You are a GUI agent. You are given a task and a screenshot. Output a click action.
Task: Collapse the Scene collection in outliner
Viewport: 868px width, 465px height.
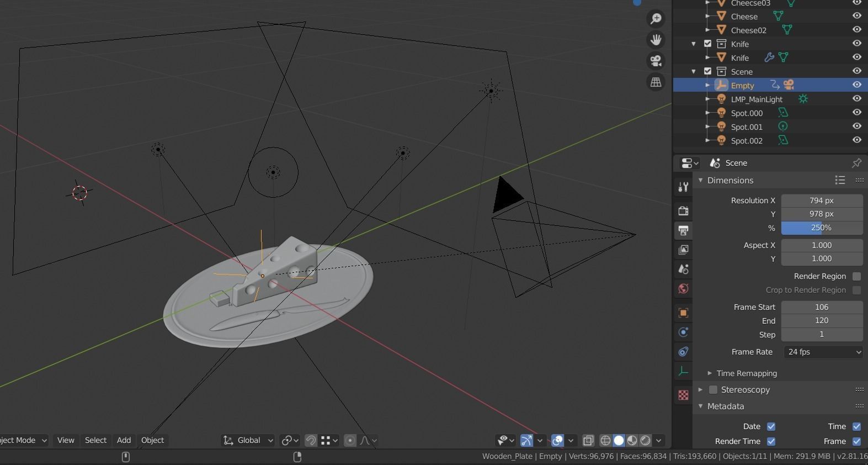[694, 71]
